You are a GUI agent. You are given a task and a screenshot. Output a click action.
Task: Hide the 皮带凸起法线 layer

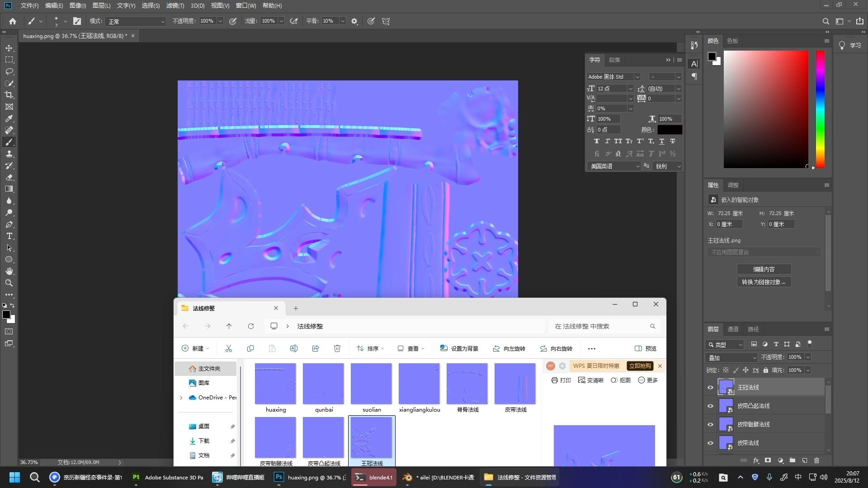710,406
